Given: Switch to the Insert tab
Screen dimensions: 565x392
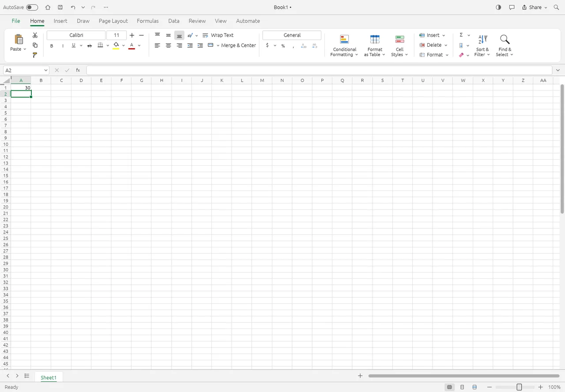Looking at the screenshot, I should [x=60, y=21].
